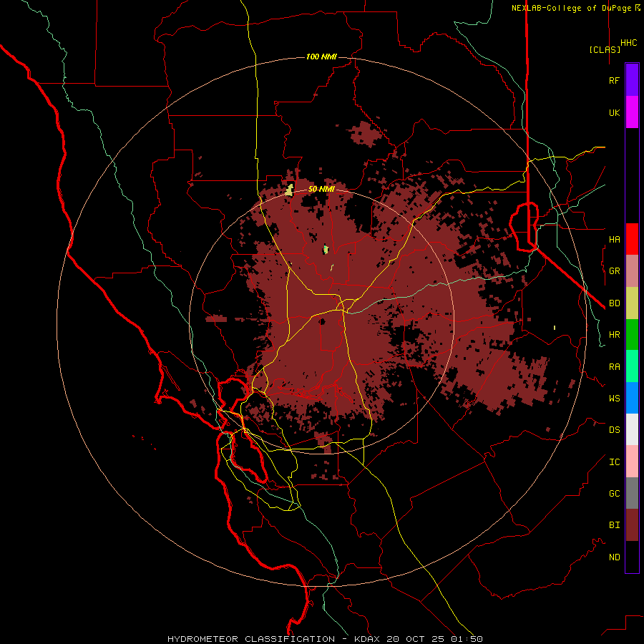Click the BD yellow legend swatch

632,303
